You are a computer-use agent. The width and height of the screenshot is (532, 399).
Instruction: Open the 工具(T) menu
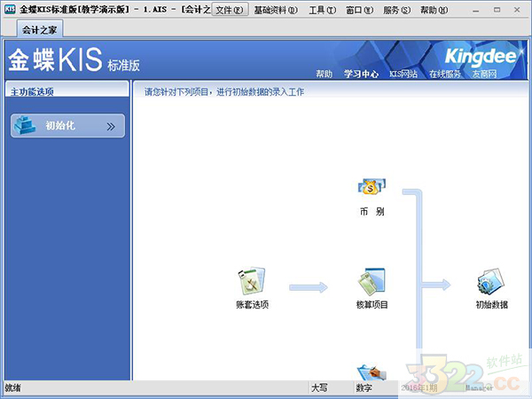323,10
